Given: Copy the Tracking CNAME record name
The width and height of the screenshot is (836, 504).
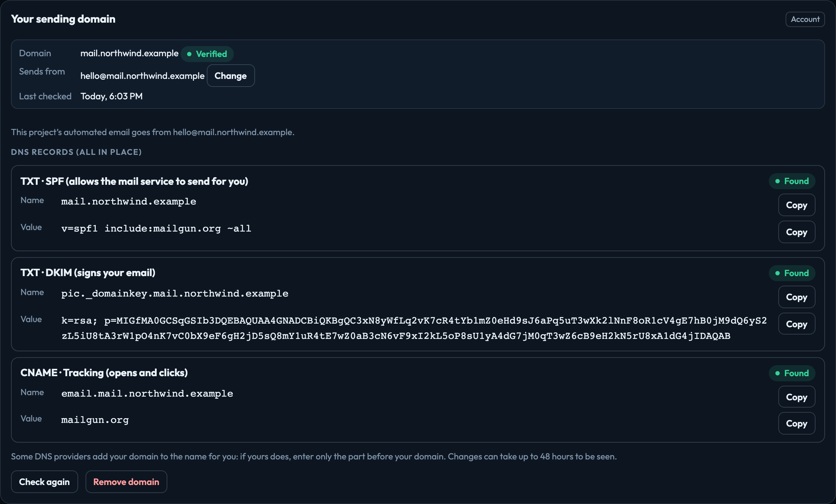Looking at the screenshot, I should click(797, 397).
